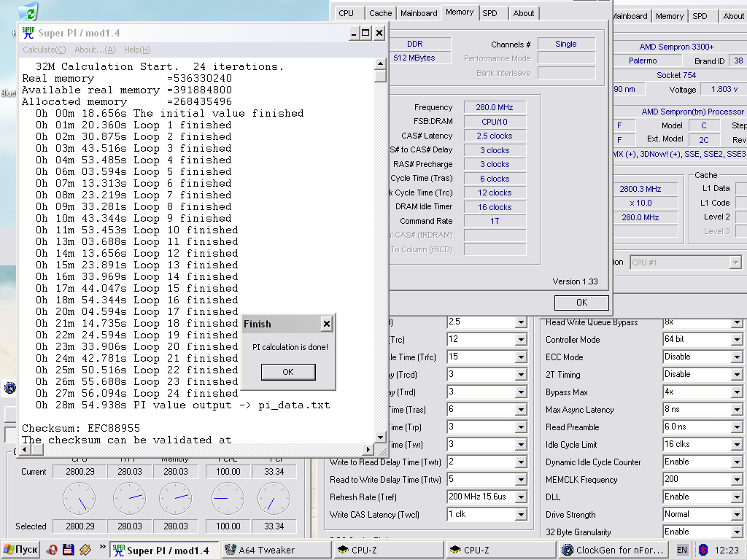
Task: Click the orange striped quick-launch icon
Action: (85, 550)
